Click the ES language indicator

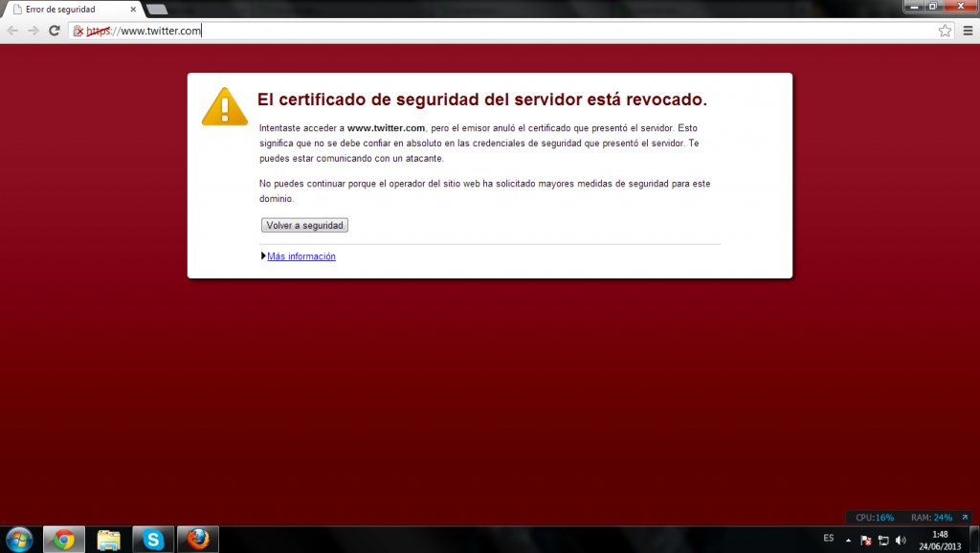tap(829, 538)
